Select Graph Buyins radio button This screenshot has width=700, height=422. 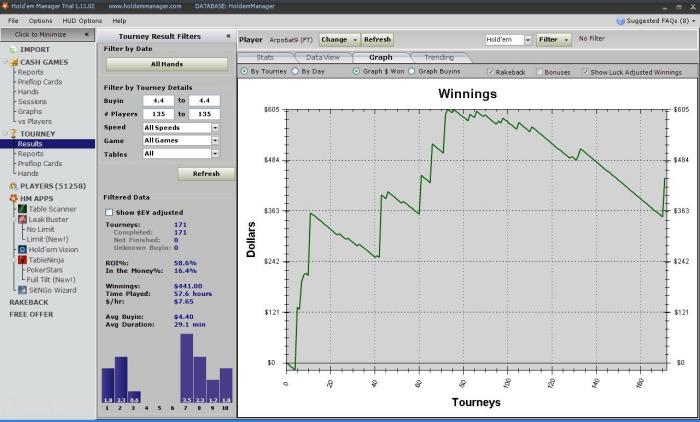(x=412, y=71)
